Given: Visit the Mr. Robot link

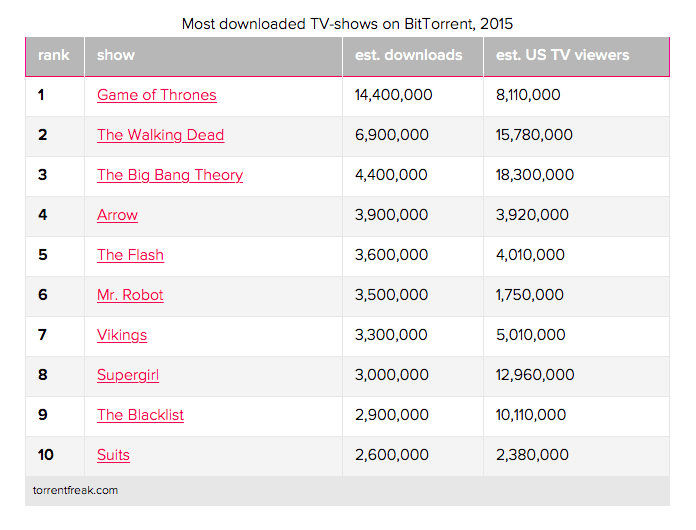Looking at the screenshot, I should [x=130, y=295].
